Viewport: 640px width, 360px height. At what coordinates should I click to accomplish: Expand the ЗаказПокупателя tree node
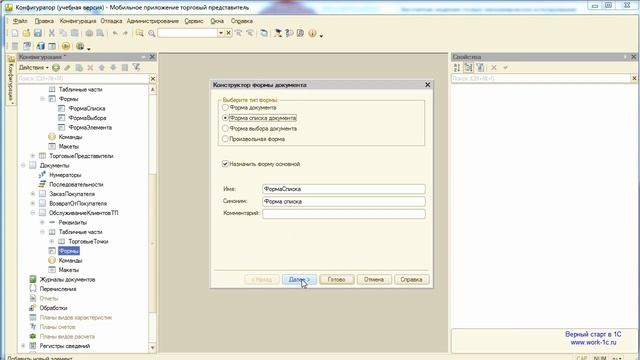(33, 194)
